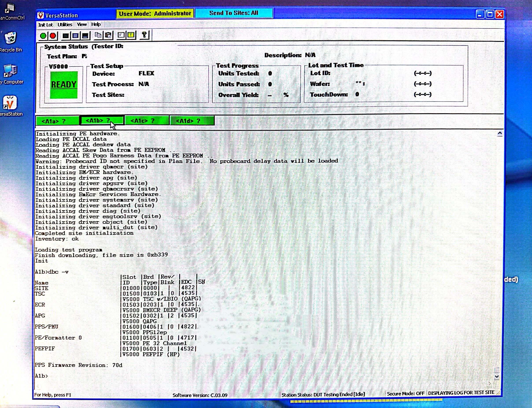Click the green start circle toolbar icon
532x408 pixels.
pyautogui.click(x=43, y=36)
